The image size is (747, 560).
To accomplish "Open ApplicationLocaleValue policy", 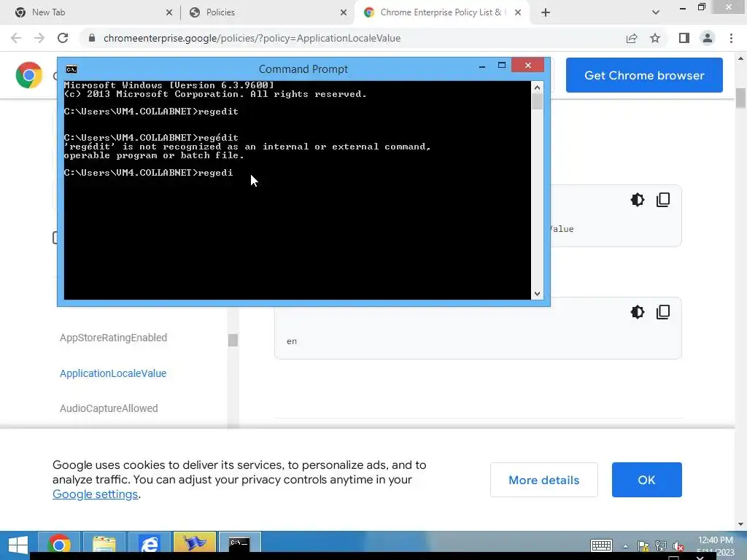I will coord(113,373).
